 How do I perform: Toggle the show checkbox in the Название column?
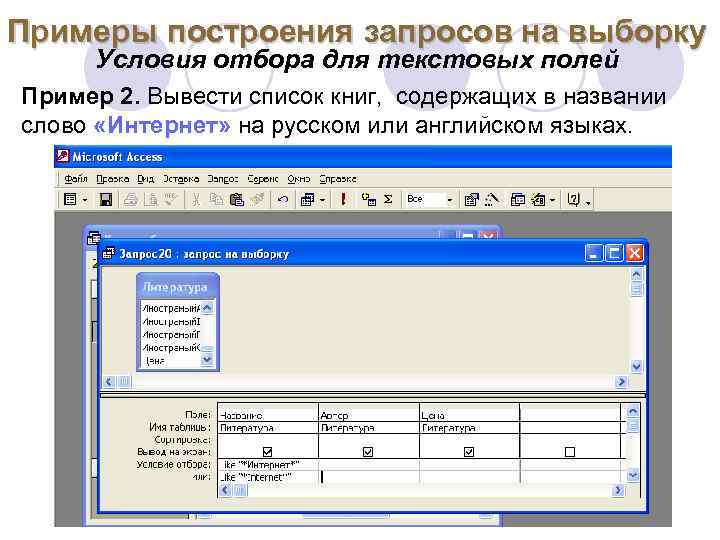point(267,452)
